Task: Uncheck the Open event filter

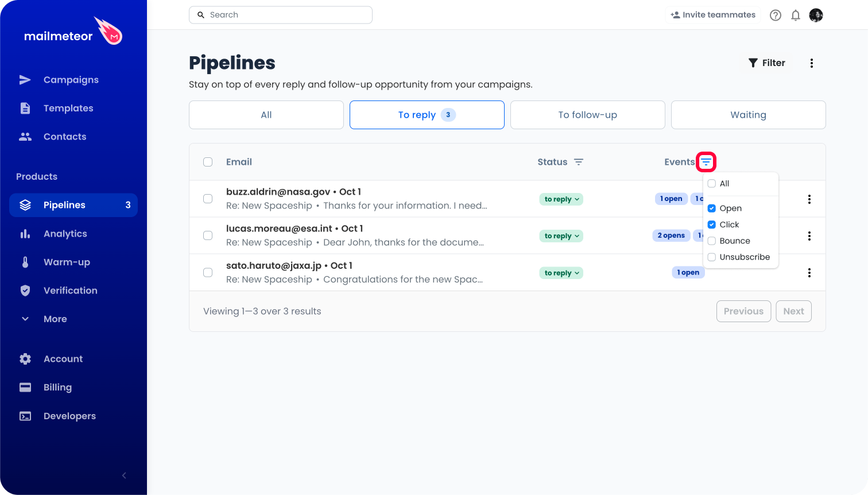Action: (x=712, y=208)
